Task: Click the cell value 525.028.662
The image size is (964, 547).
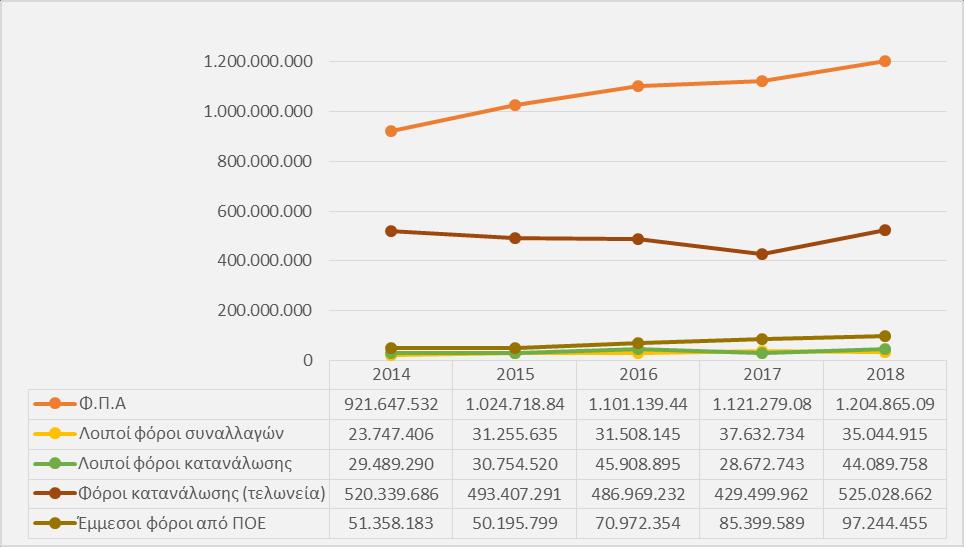Action: [x=885, y=494]
